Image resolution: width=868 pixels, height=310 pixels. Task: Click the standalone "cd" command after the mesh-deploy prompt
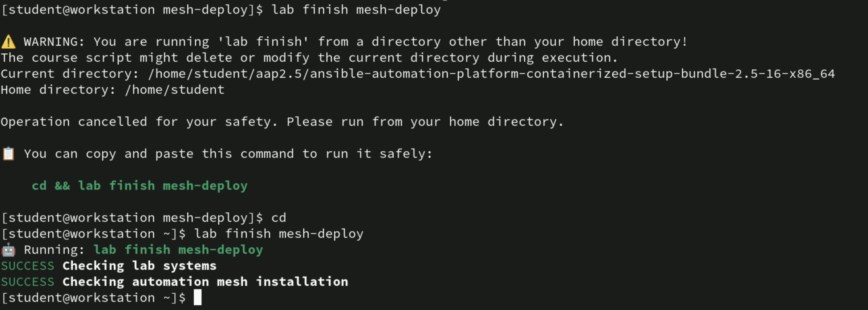[279, 218]
